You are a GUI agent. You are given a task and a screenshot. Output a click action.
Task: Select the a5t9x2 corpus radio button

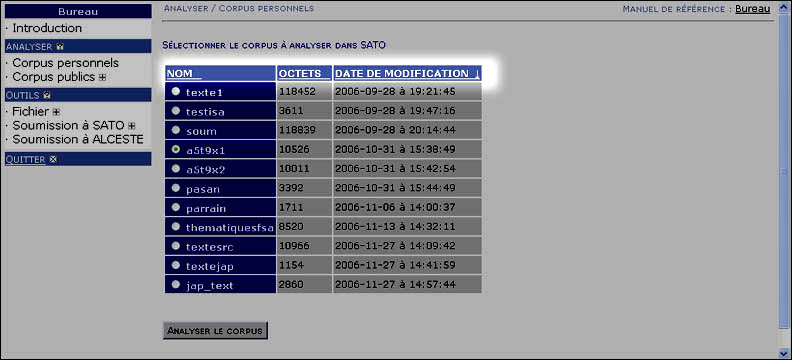click(x=175, y=169)
